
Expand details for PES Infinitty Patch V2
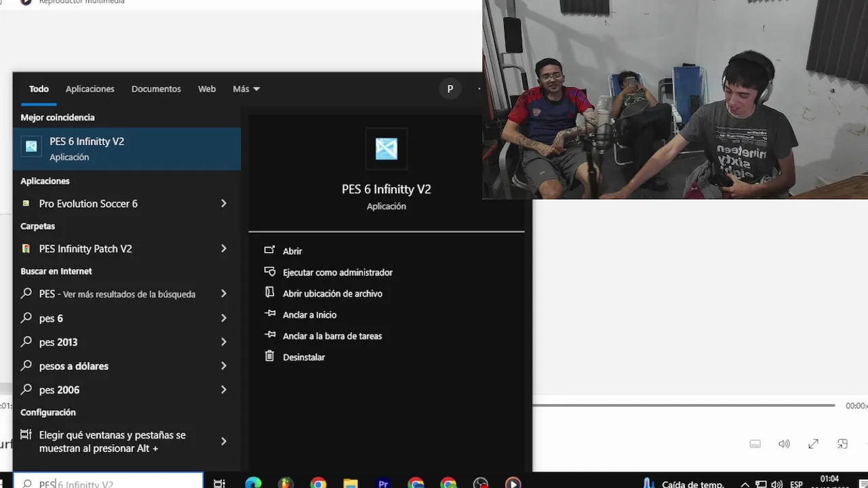(224, 249)
